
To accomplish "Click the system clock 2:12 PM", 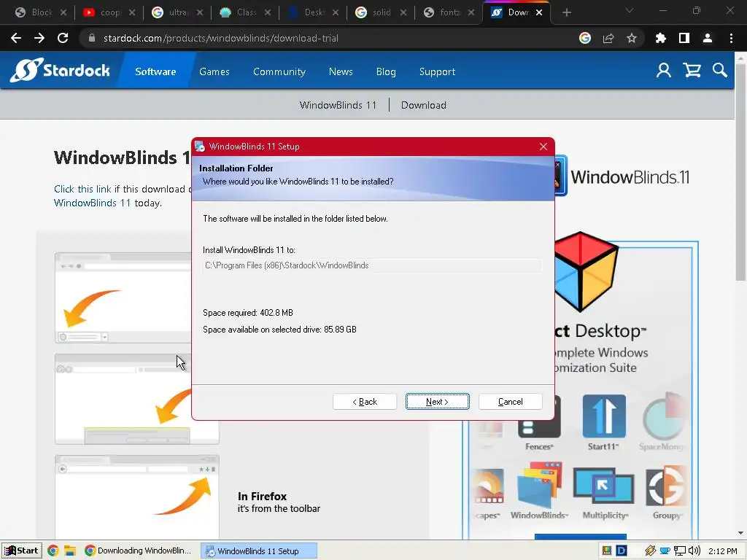I will point(723,551).
